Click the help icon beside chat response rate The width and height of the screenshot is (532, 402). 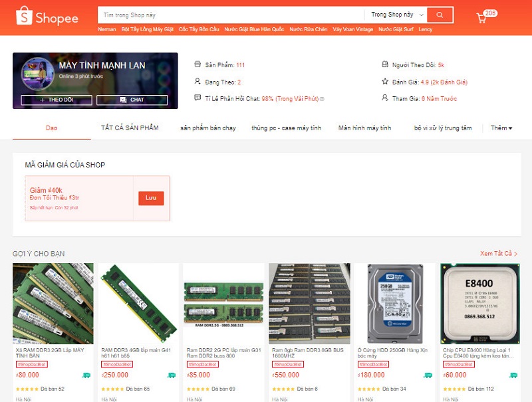tap(323, 99)
